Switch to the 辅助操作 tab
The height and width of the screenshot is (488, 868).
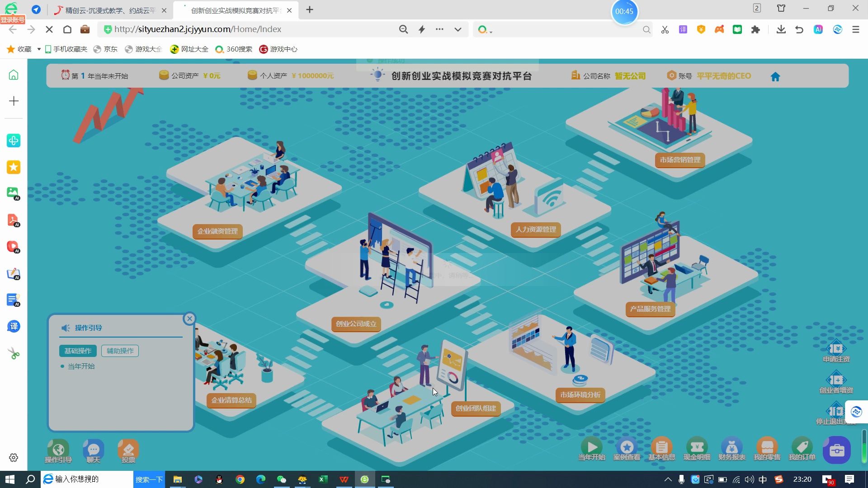120,351
